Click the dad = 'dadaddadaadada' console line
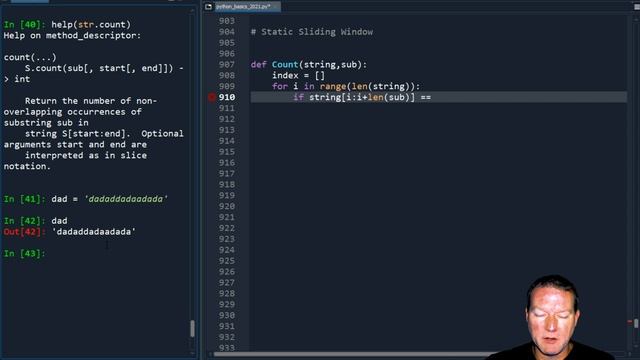 [109, 199]
